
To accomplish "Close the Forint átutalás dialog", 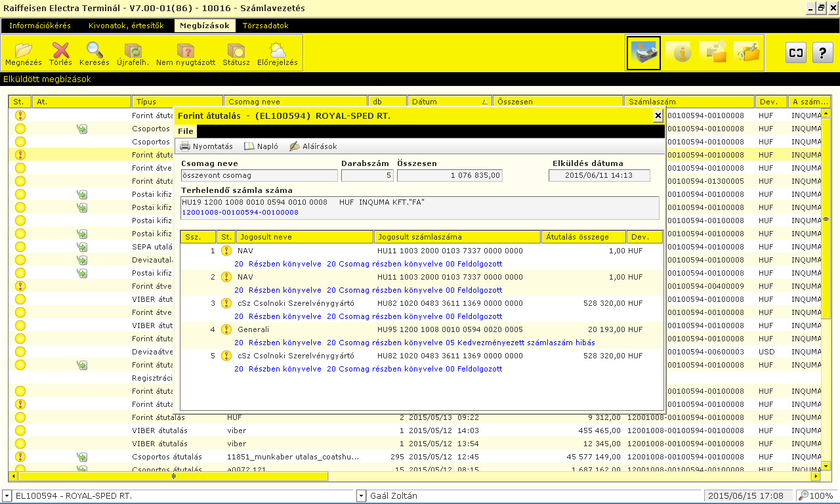I will (658, 115).
